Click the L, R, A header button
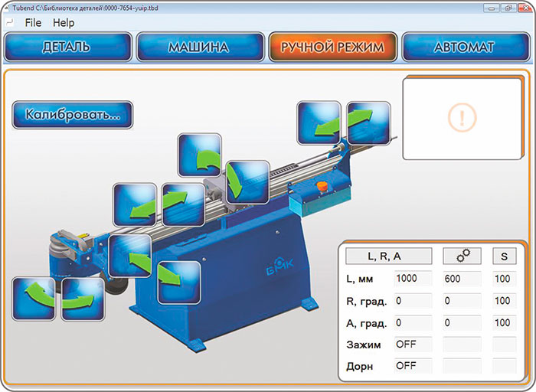 pos(389,256)
